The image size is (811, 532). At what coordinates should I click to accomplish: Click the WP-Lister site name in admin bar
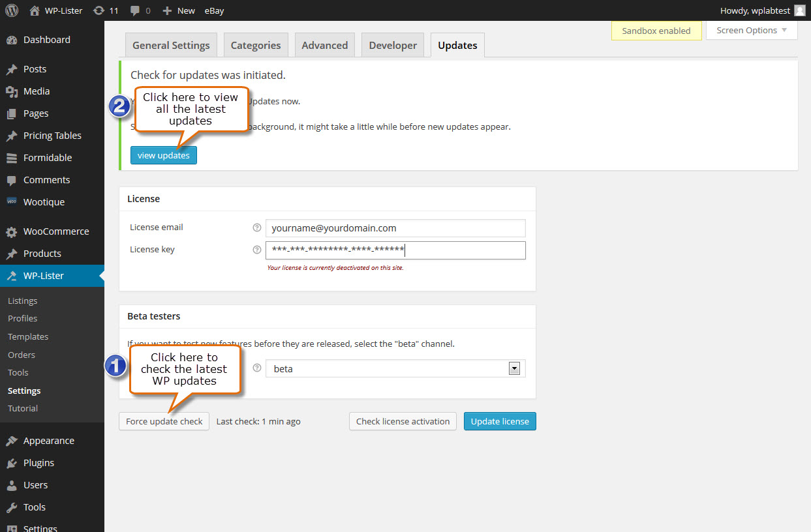(63, 10)
